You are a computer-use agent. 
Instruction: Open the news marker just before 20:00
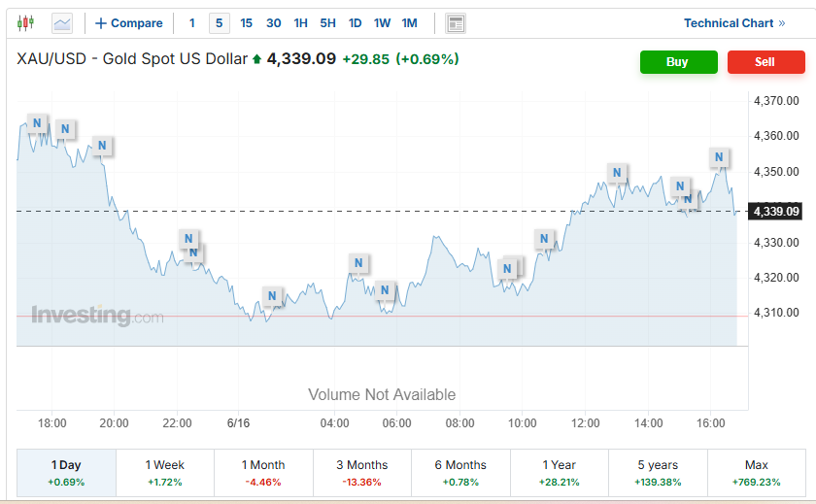(x=102, y=146)
